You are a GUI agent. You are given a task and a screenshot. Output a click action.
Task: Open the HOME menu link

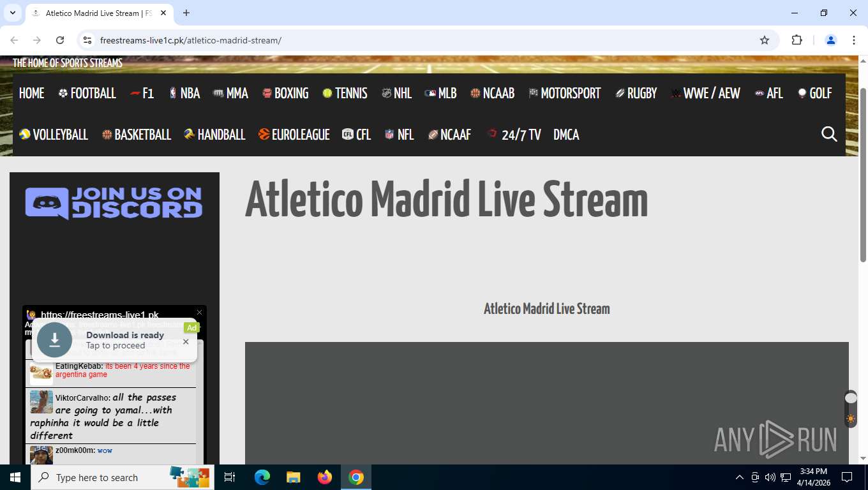[x=31, y=93]
